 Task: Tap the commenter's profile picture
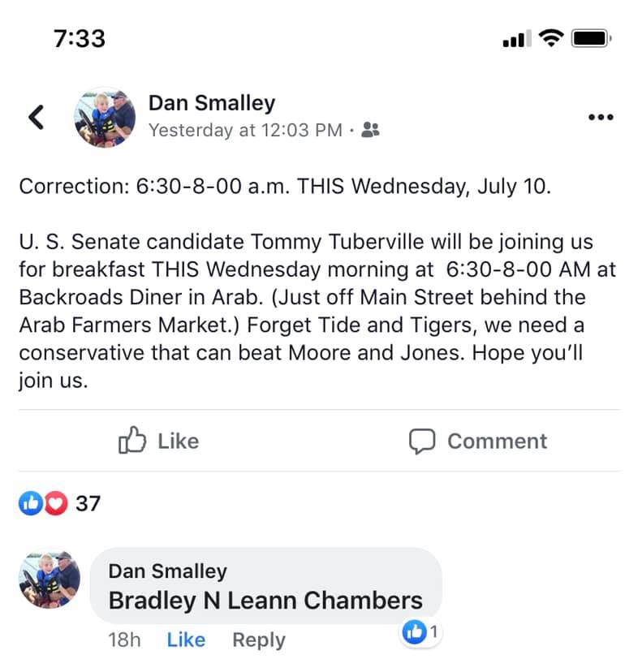[50, 579]
